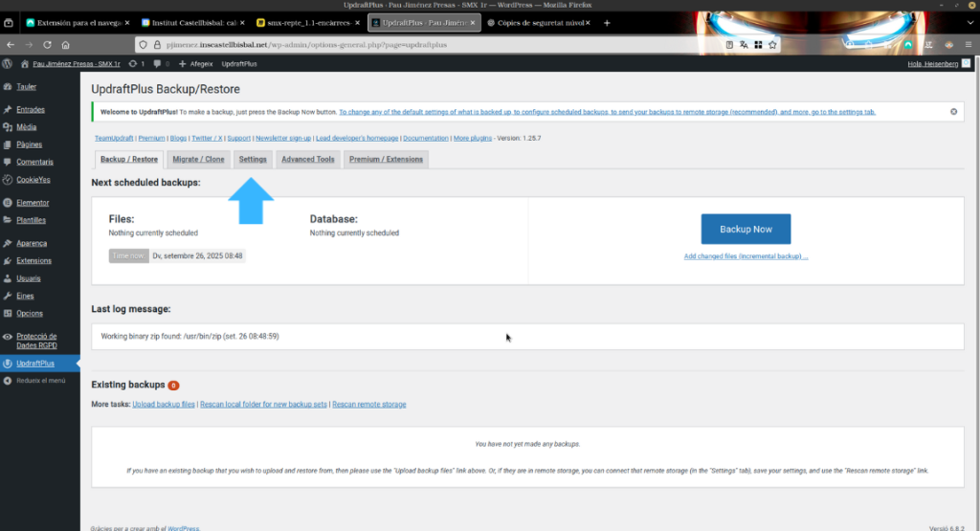The image size is (980, 531).
Task: Open the Elementor menu in sidebar
Action: tap(33, 203)
